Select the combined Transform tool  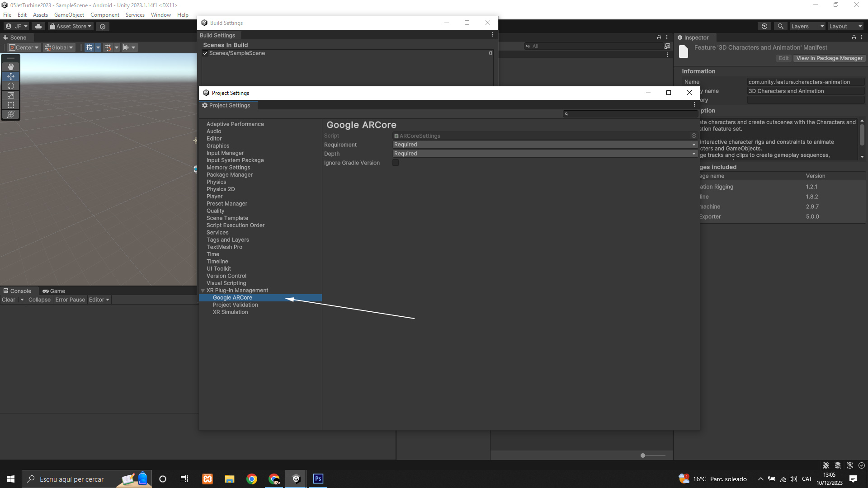(x=11, y=114)
